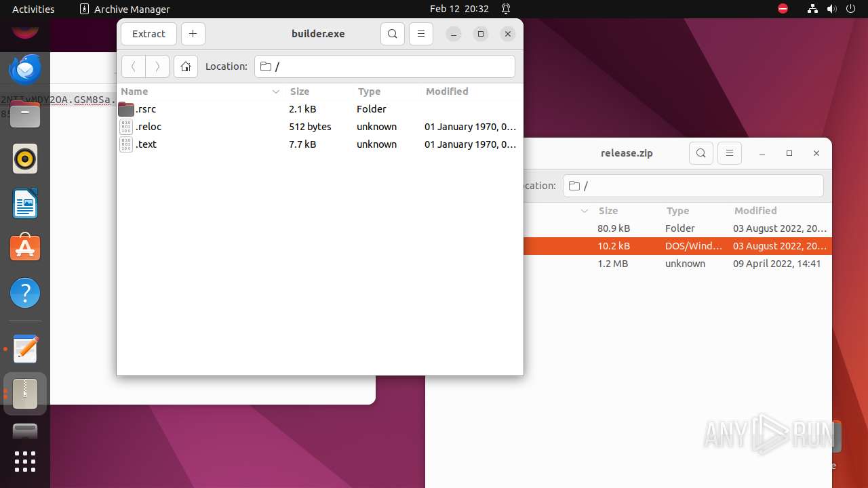Open the clock and calendar panel

click(459, 9)
